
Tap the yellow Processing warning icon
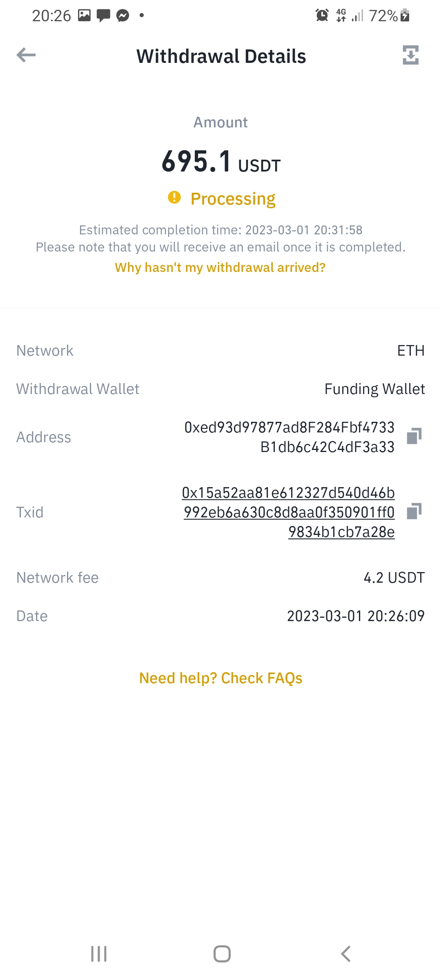click(174, 198)
